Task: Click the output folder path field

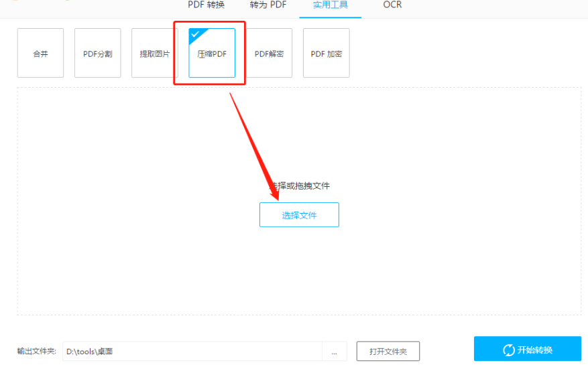Action: (192, 352)
